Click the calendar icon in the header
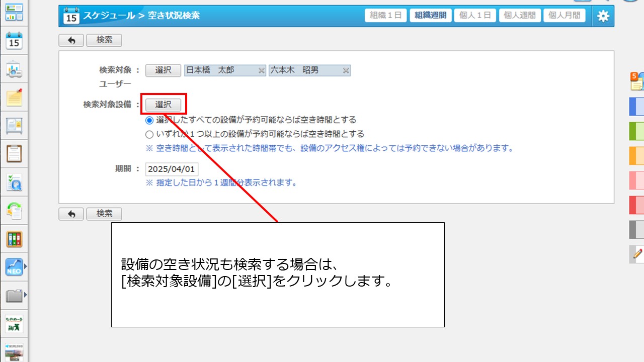The height and width of the screenshot is (362, 644). (x=71, y=16)
